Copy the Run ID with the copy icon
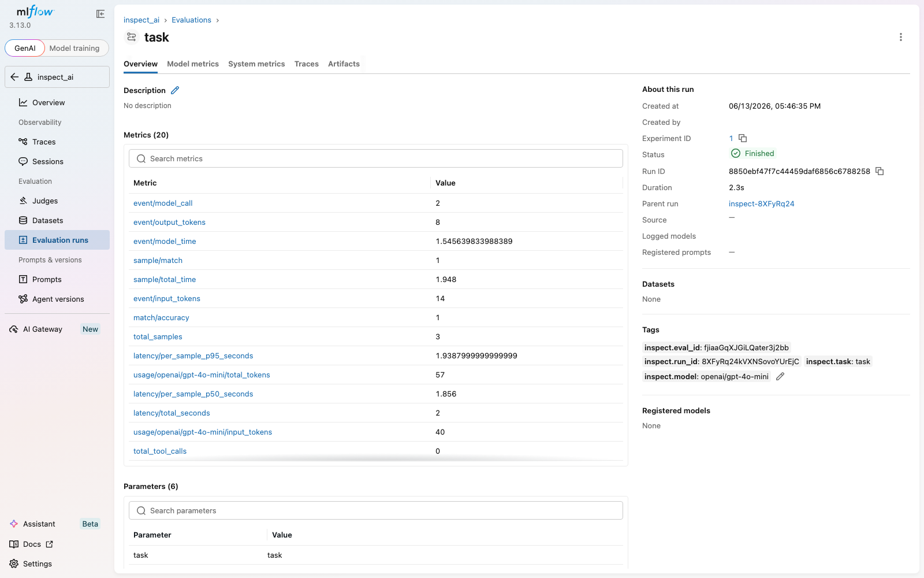This screenshot has height=578, width=924. click(880, 171)
